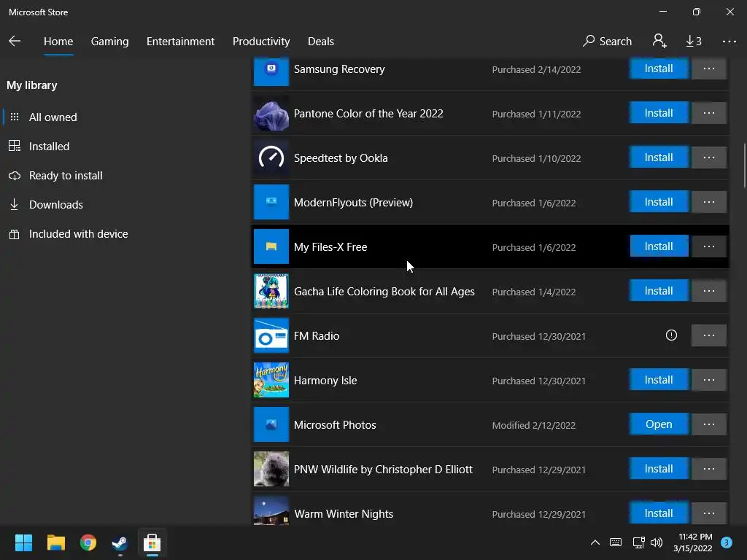Click the FM Radio warning info icon
This screenshot has width=747, height=560.
coord(671,335)
